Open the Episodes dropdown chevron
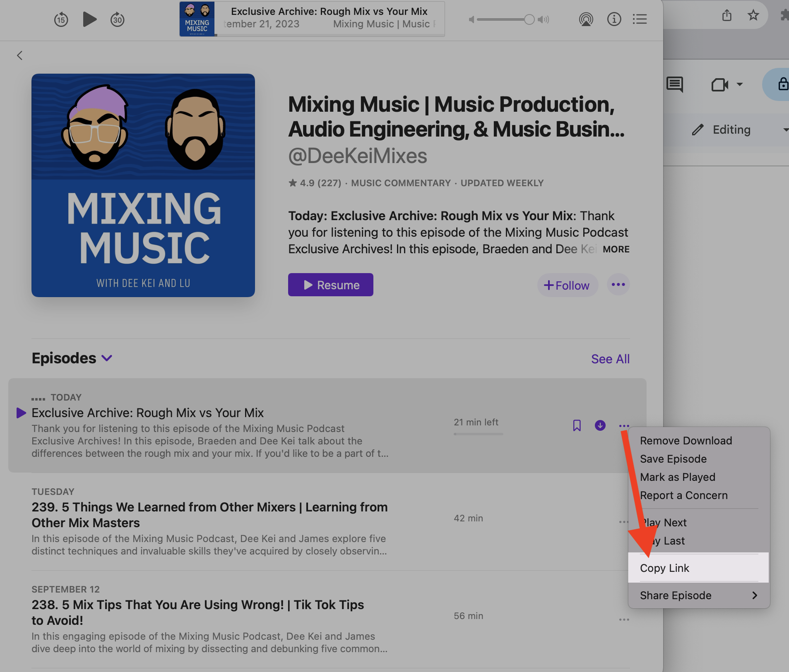789x672 pixels. [x=107, y=358]
